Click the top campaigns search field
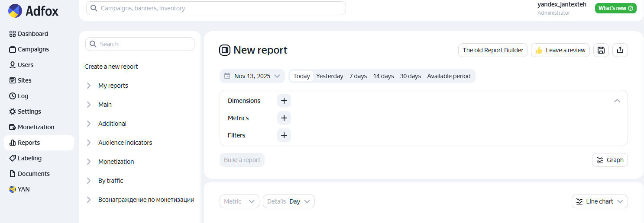Screen dimensions: 644x223 coord(216,8)
